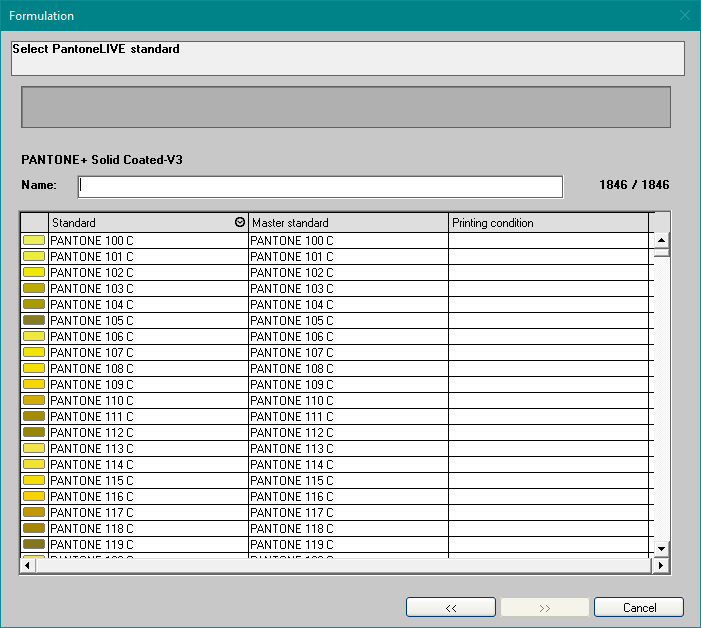This screenshot has width=701, height=628.
Task: Sort by Master standard column header
Action: click(x=348, y=223)
